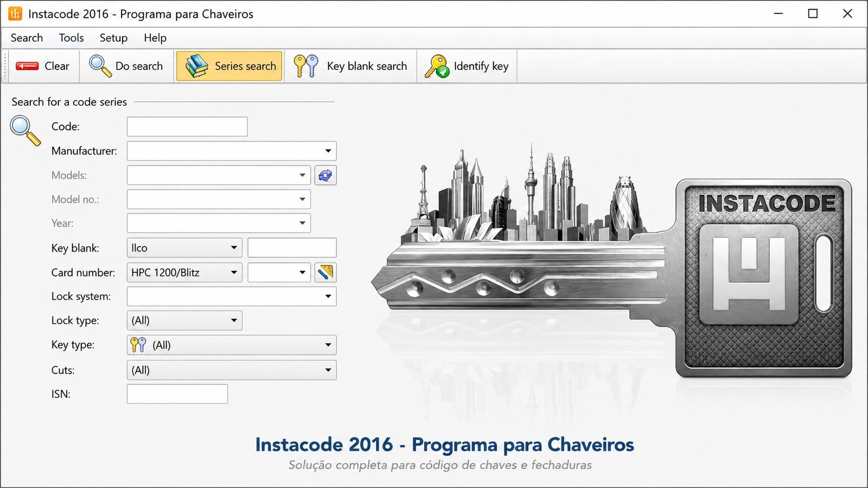Open the Identify key tool
The height and width of the screenshot is (488, 868).
tap(467, 66)
